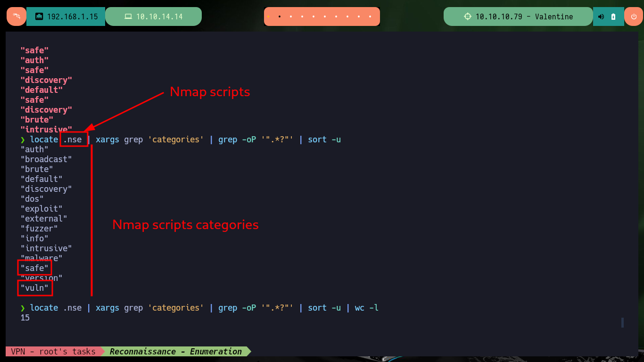Click the battery status icon

tap(613, 16)
